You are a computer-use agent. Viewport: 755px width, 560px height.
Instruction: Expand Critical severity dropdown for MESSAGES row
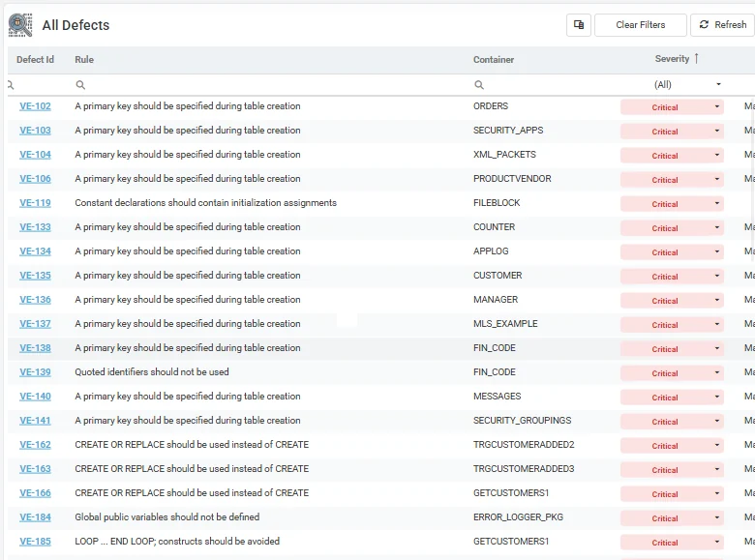[x=717, y=397]
